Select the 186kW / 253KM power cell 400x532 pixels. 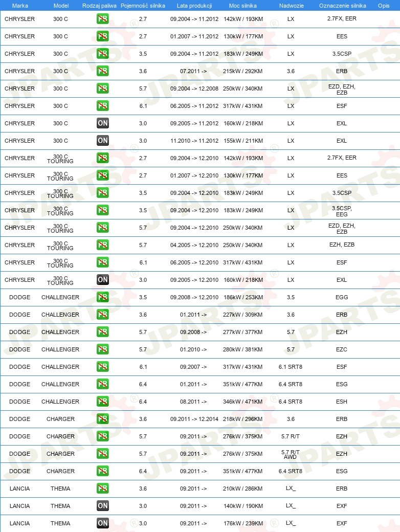tap(243, 297)
